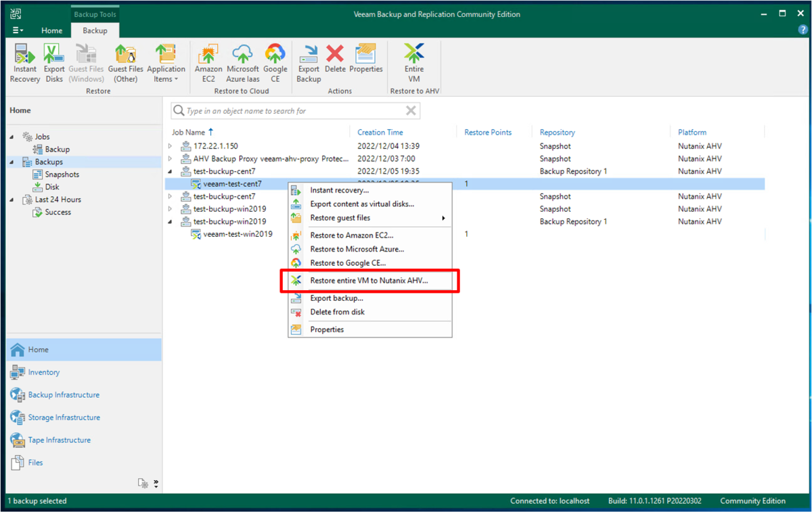812x514 pixels.
Task: Click the help question mark icon
Action: tap(803, 30)
